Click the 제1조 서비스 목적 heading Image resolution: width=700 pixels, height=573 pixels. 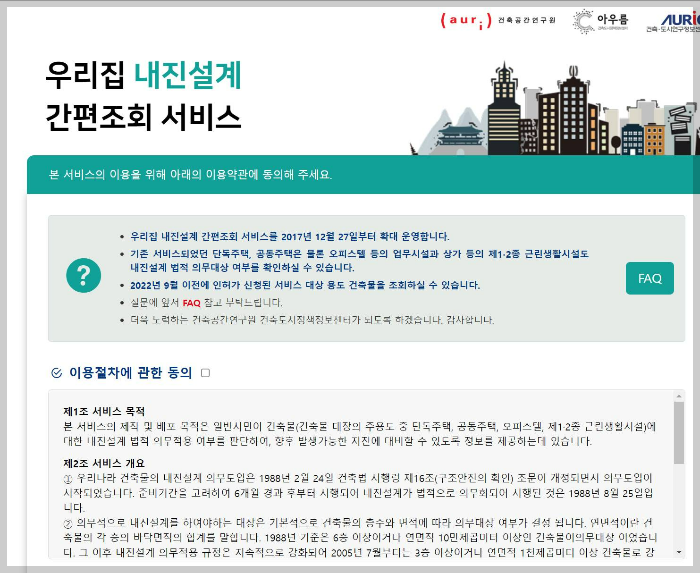(104, 411)
